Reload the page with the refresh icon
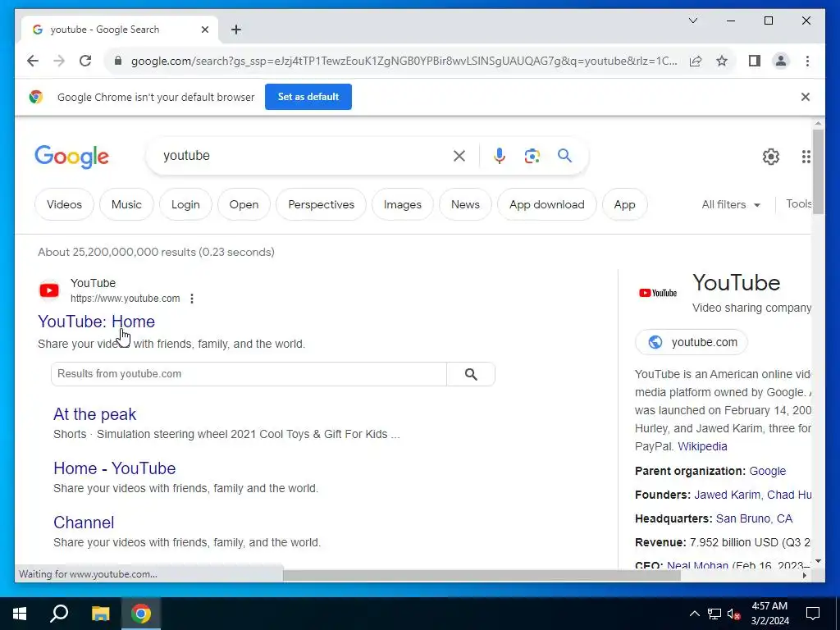This screenshot has height=630, width=840. point(85,61)
